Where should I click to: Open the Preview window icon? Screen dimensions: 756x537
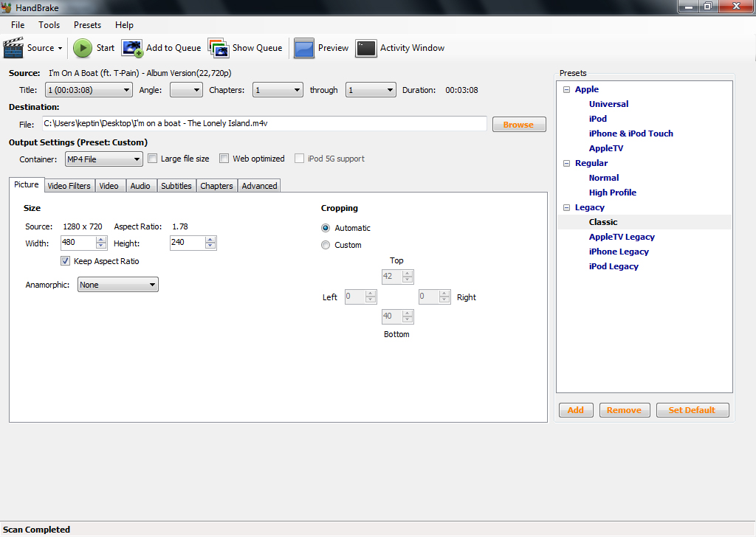click(x=303, y=48)
